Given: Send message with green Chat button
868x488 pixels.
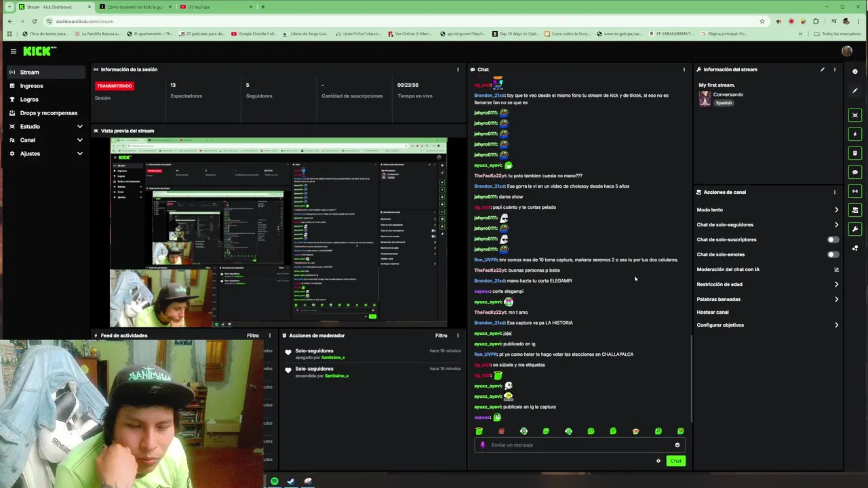Looking at the screenshot, I should pos(675,461).
